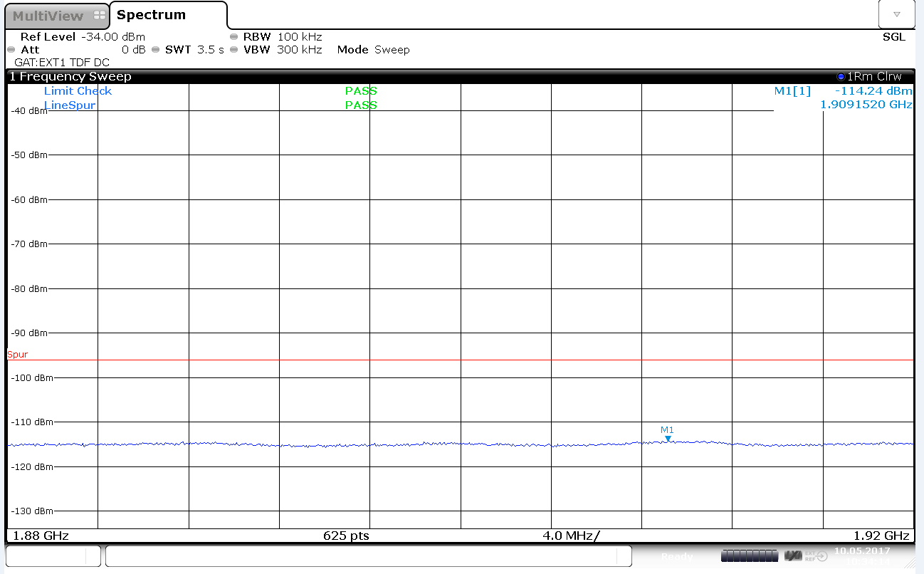Viewport: 924px width, 574px height.
Task: Click the red Spur limit line label
Action: pos(18,355)
